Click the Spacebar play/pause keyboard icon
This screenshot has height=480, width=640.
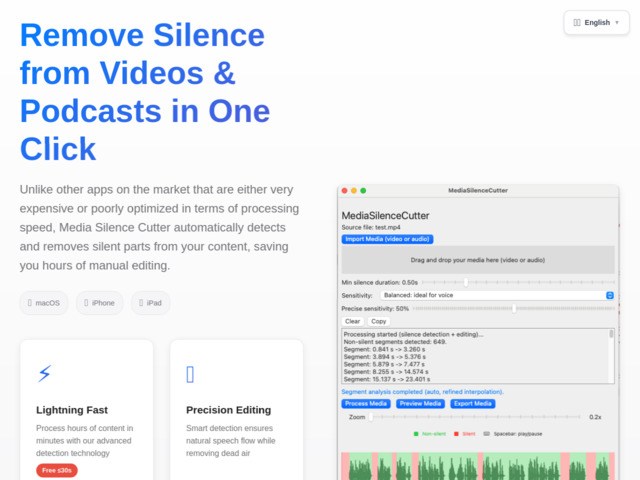coord(487,434)
